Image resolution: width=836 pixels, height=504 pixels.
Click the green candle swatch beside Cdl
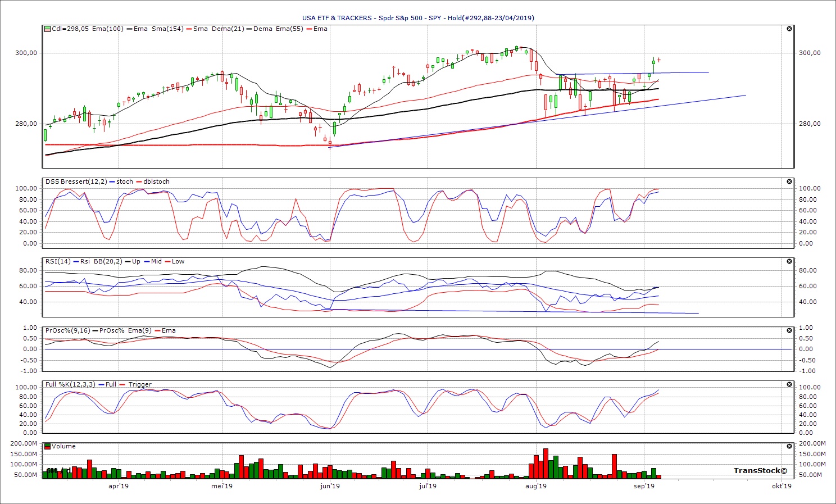click(48, 29)
